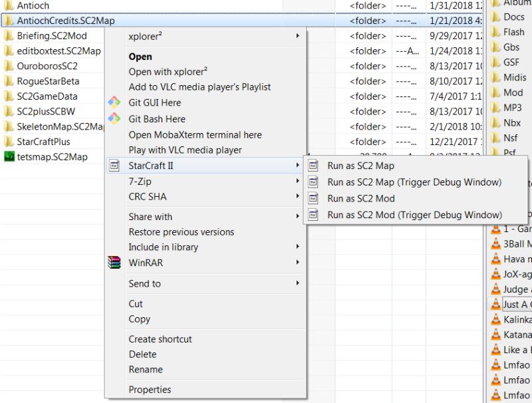
Task: Click the Briefing.SC2Mod folder icon
Action: click(x=9, y=36)
